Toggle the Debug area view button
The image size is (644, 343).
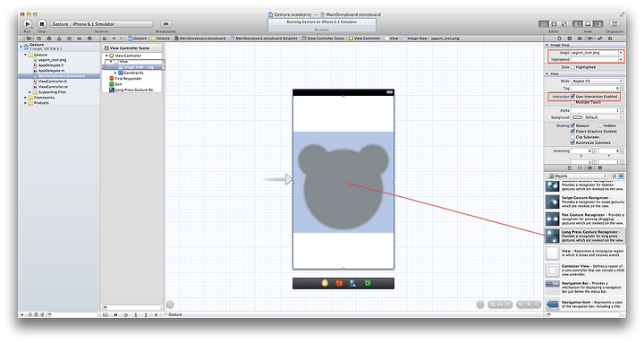click(588, 24)
